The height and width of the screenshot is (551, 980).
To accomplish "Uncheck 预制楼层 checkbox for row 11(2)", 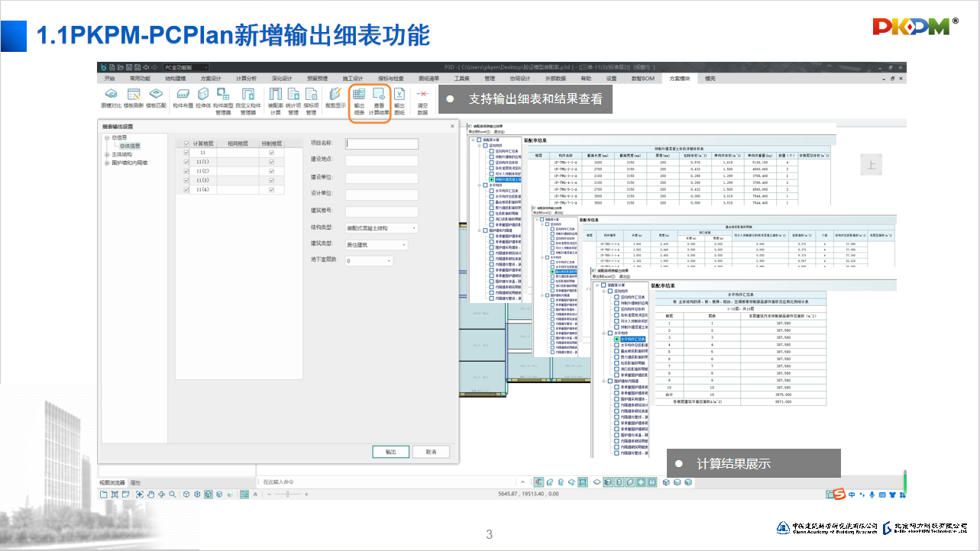I will [x=271, y=171].
